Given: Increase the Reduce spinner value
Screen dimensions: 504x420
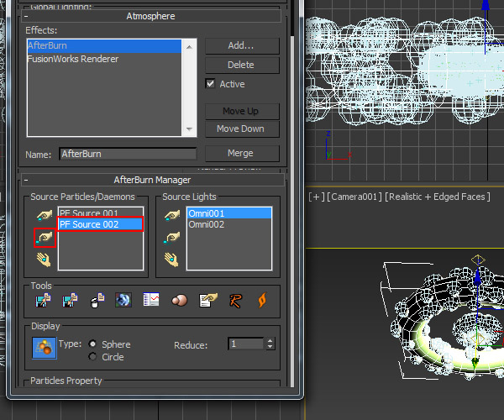Looking at the screenshot, I should pos(270,341).
